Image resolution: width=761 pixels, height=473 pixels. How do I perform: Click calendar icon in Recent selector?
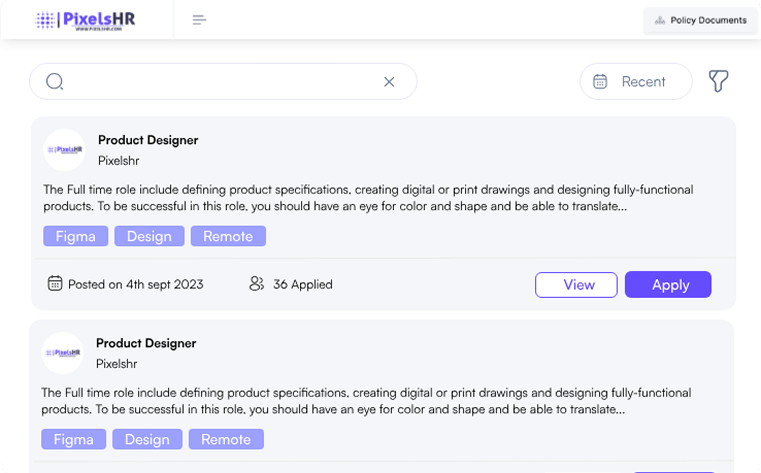(600, 82)
